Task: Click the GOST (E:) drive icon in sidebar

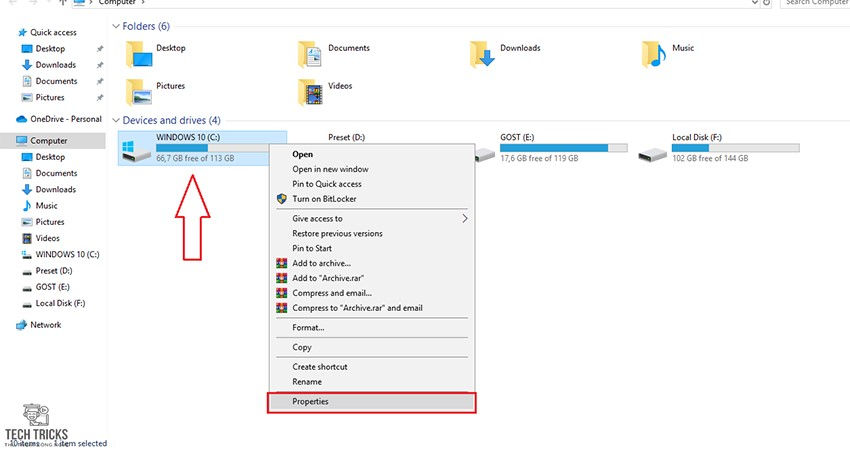Action: click(x=27, y=288)
